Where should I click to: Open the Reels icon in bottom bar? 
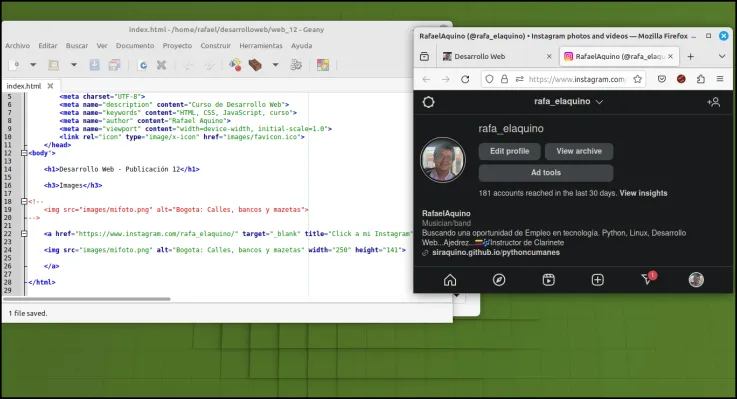click(549, 280)
